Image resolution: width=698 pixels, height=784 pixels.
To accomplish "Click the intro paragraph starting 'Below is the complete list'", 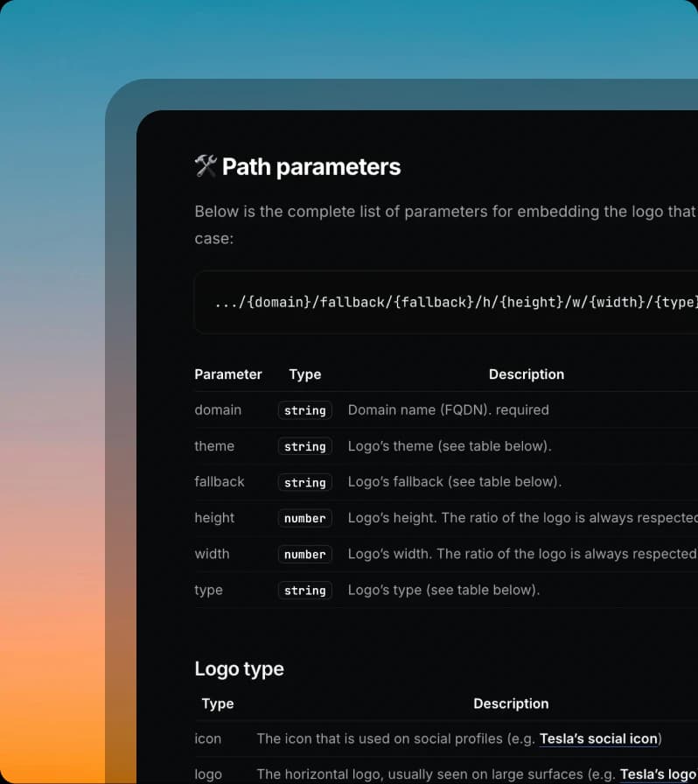I will (446, 225).
